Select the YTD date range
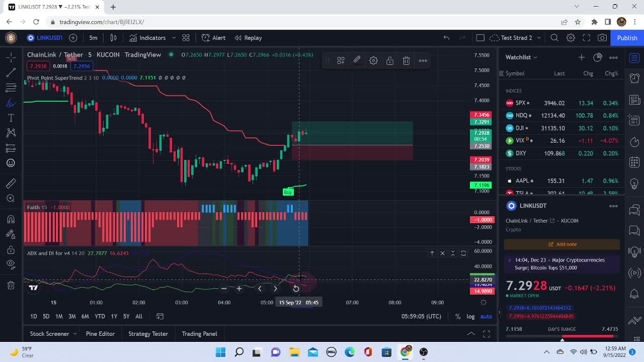Viewport: 644px width, 362px height. click(x=100, y=316)
